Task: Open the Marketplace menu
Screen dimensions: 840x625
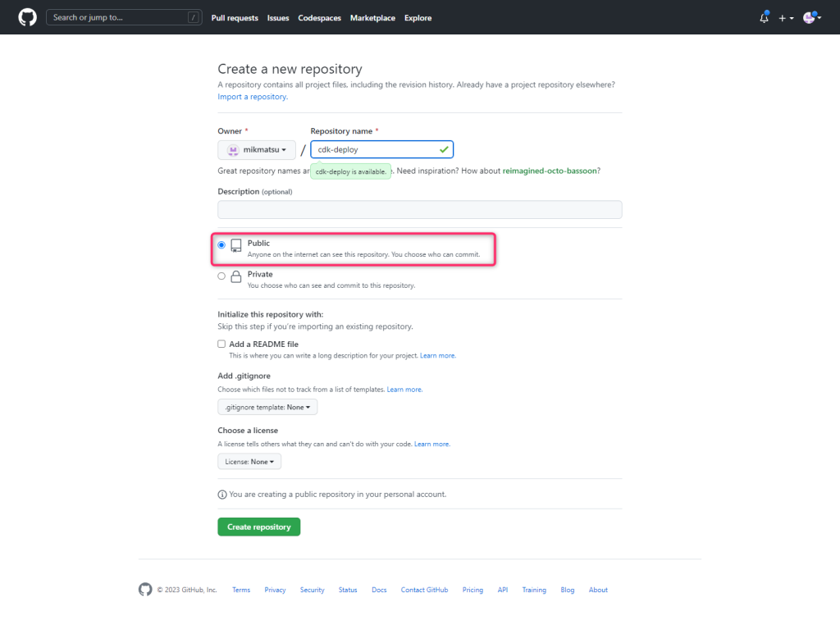Action: 372,17
